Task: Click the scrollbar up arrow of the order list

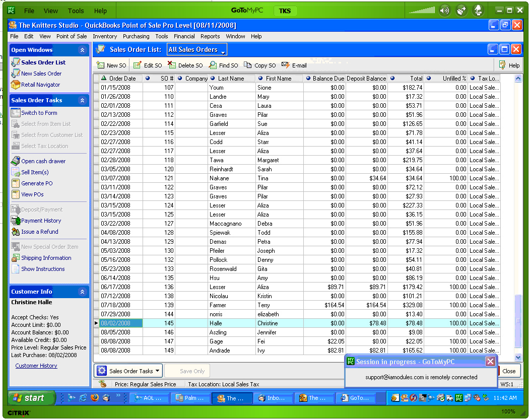Action: pos(518,79)
